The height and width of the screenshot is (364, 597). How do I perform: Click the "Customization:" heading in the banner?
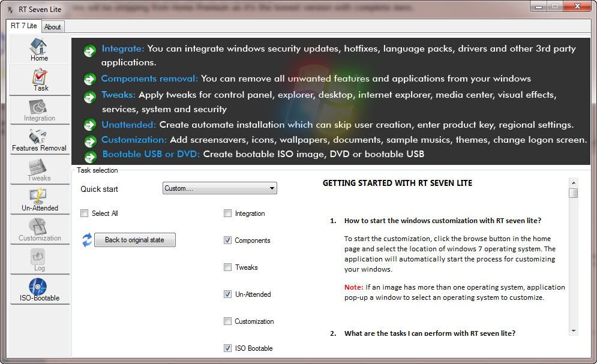pos(134,140)
